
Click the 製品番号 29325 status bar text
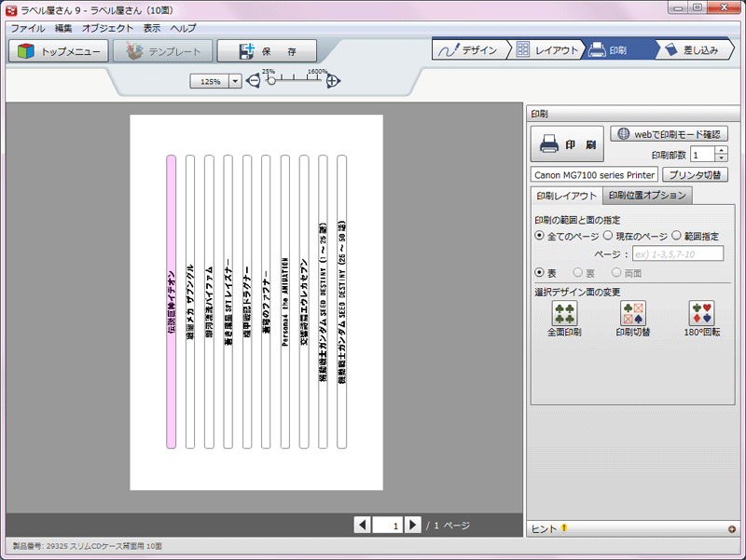(87, 546)
